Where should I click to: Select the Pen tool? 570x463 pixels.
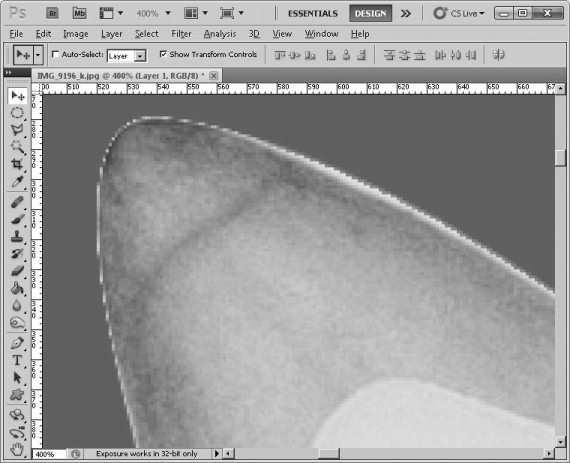pos(17,343)
